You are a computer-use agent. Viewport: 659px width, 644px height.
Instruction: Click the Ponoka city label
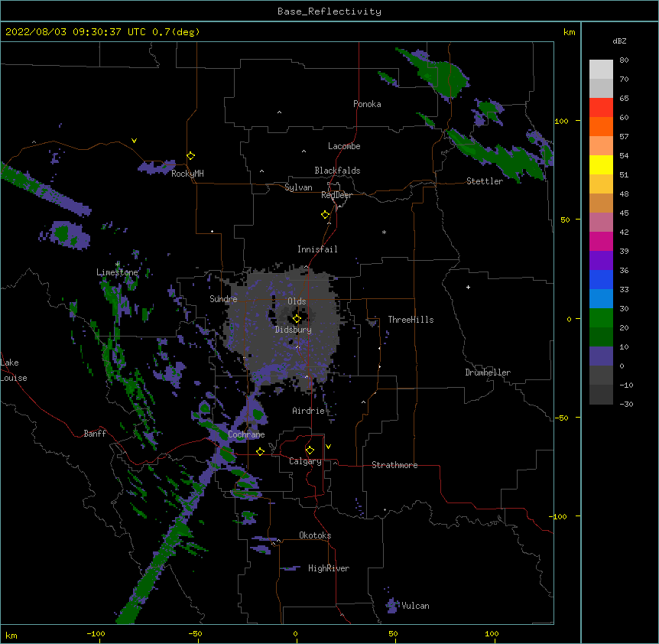pos(367,104)
